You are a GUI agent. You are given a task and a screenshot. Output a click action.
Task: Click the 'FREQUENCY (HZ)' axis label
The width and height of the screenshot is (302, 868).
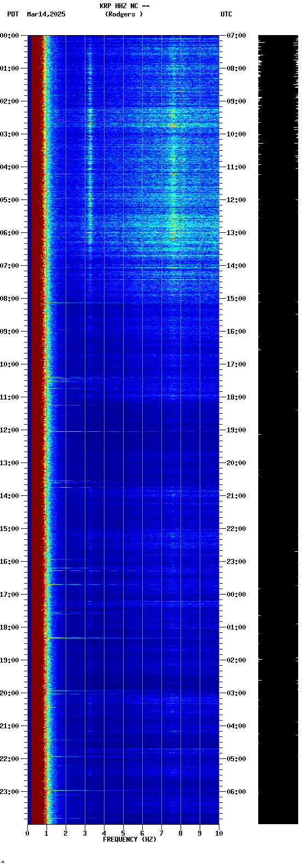click(x=130, y=840)
